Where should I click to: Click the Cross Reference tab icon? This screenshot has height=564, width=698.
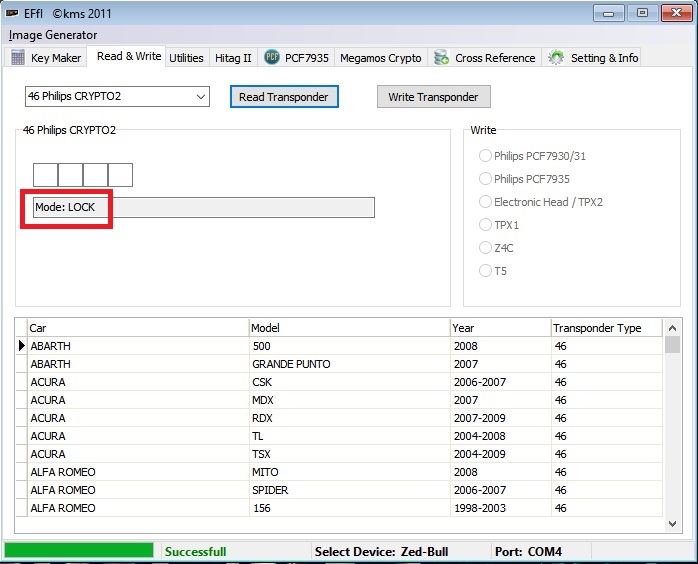441,57
